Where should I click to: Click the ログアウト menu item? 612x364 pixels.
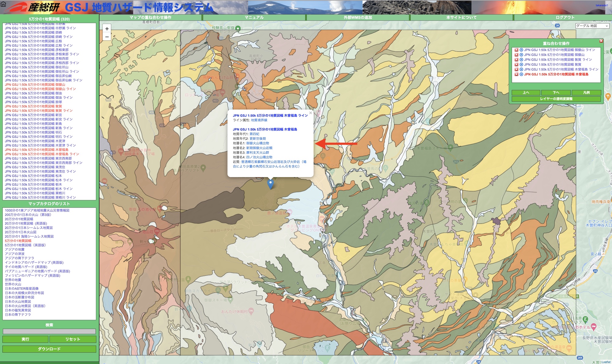pos(565,17)
